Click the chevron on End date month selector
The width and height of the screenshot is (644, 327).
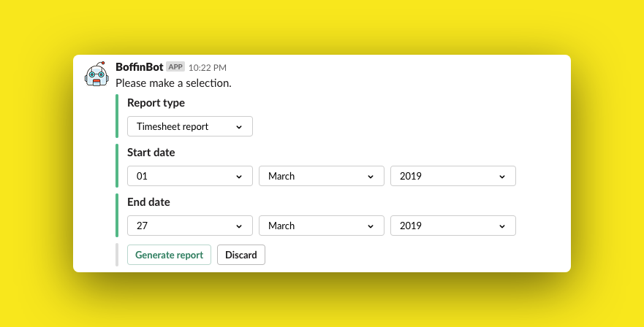[x=371, y=226]
